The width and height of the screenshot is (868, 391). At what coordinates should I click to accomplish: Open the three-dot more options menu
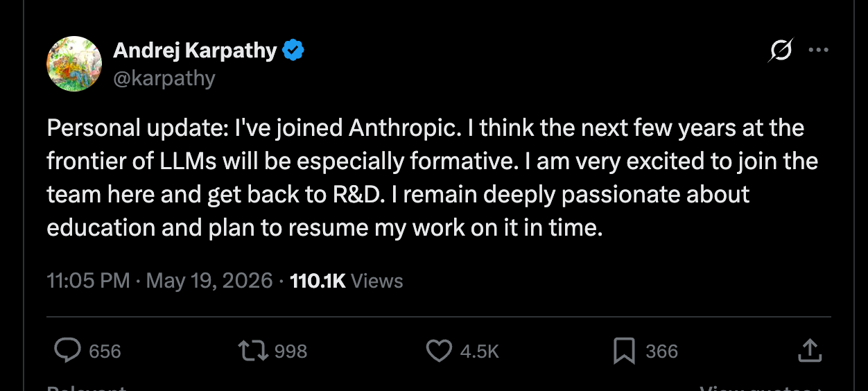(x=819, y=50)
